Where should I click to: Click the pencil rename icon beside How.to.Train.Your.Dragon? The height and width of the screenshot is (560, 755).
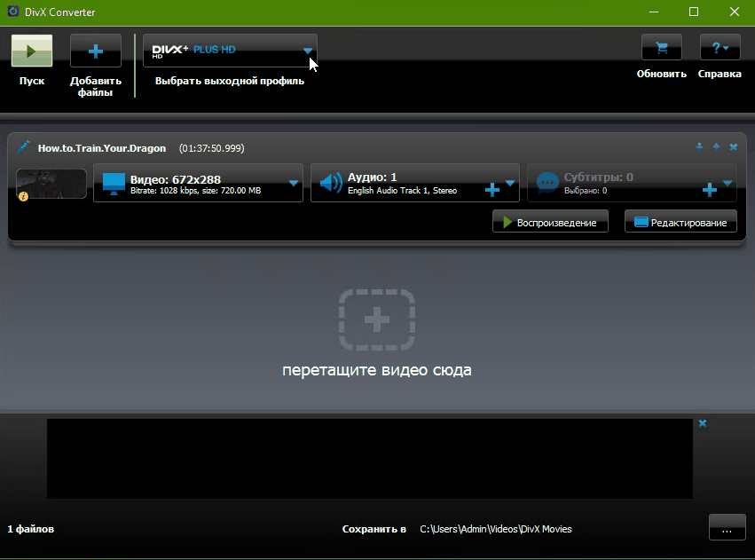point(23,146)
